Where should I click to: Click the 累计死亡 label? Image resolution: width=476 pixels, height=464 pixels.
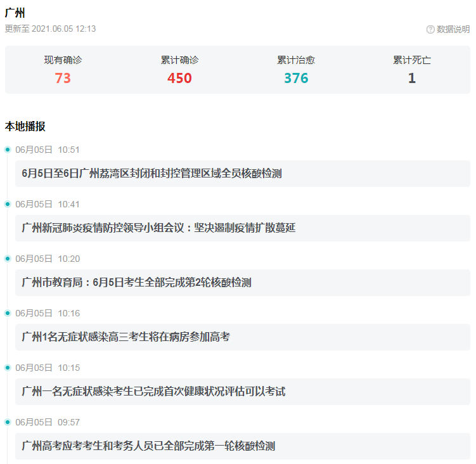pos(412,60)
